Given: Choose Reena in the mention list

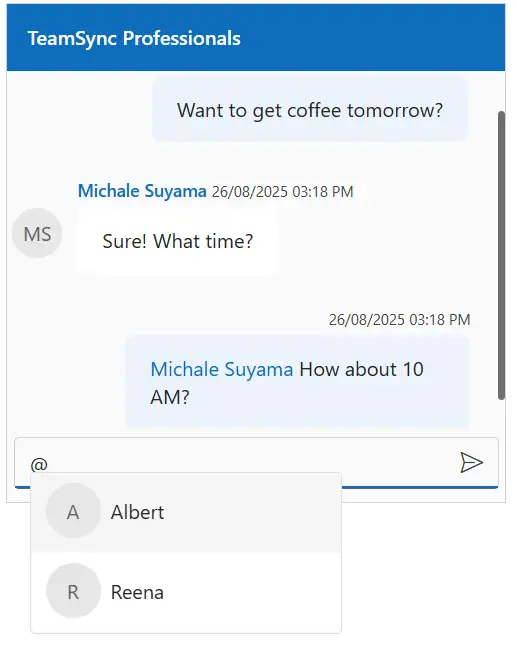Looking at the screenshot, I should point(186,592).
